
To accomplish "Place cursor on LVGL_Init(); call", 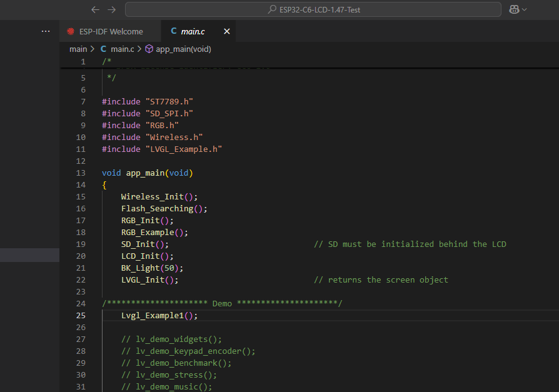I will pos(149,279).
